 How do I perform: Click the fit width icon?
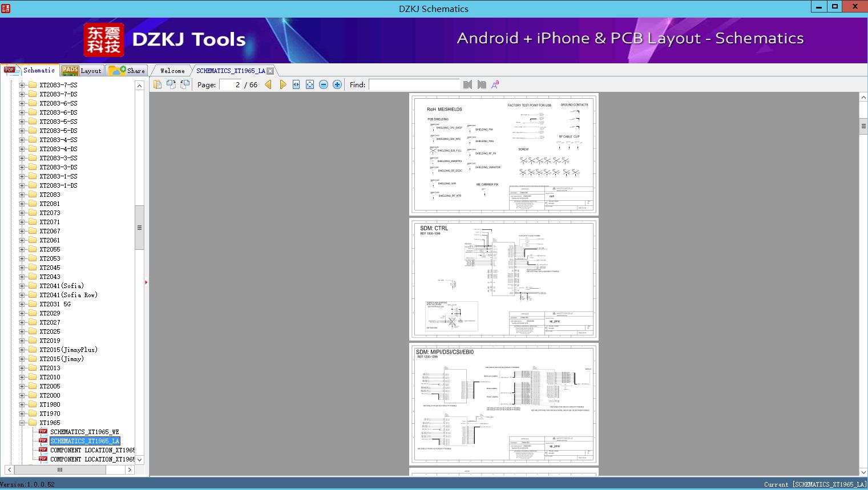tap(296, 84)
